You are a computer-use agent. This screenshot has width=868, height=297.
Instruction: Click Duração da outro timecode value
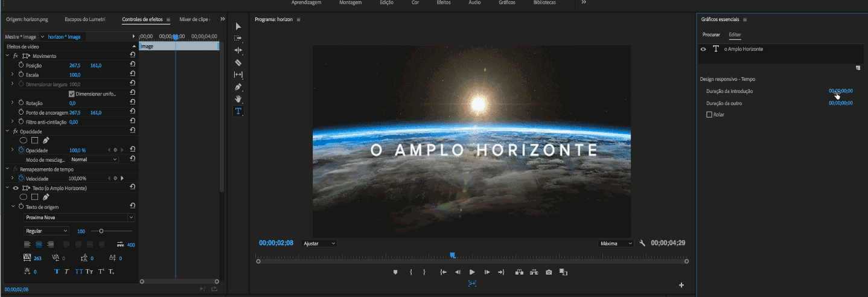tap(841, 103)
